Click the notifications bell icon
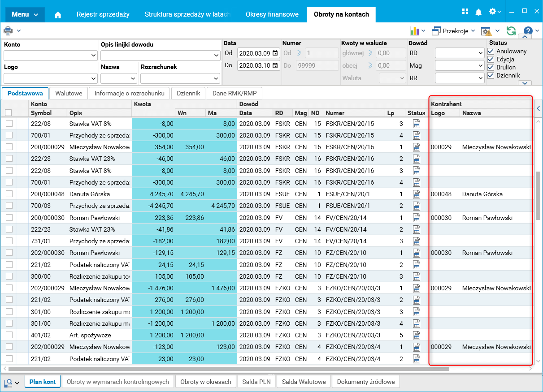Viewport: 543px width, 392px height. (478, 12)
